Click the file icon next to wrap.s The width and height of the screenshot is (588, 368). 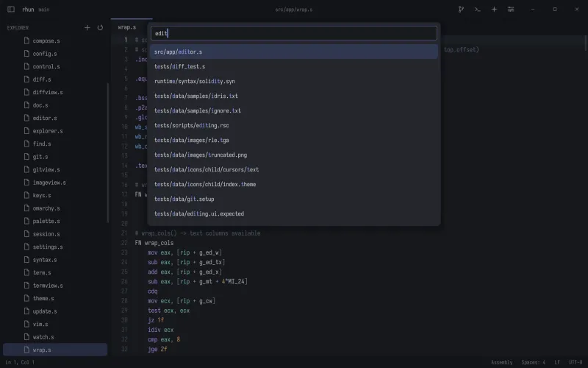tap(26, 350)
